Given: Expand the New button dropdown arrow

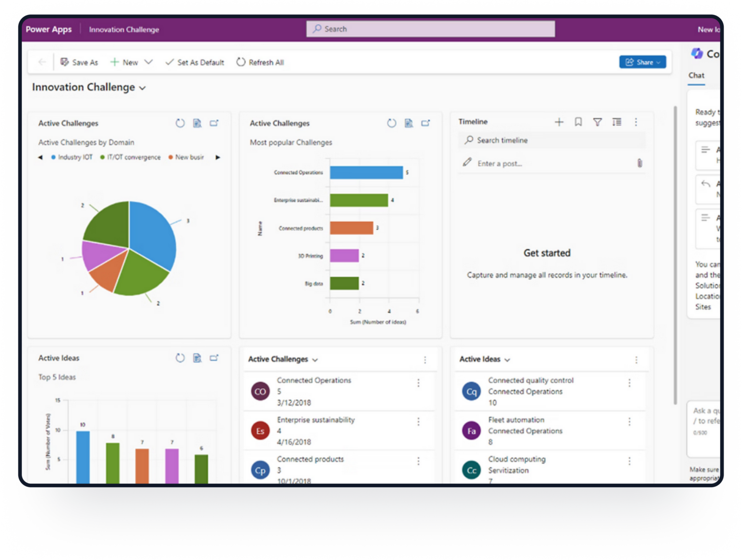Looking at the screenshot, I should tap(149, 62).
